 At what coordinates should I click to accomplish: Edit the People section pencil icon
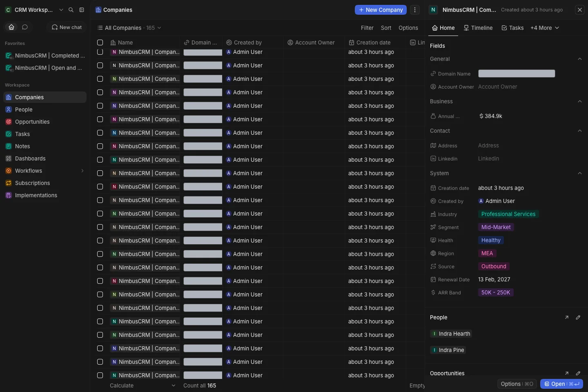578,317
